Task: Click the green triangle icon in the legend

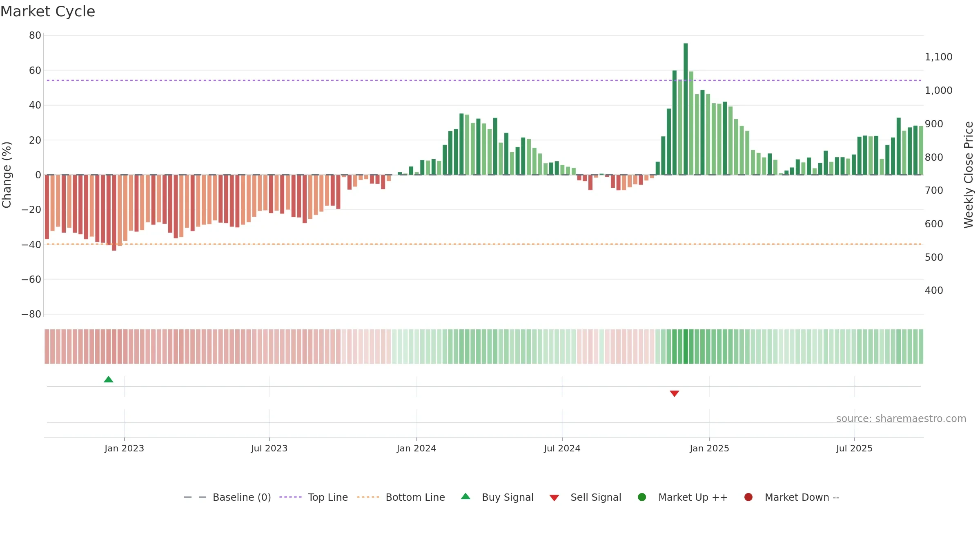Action: pos(465,496)
